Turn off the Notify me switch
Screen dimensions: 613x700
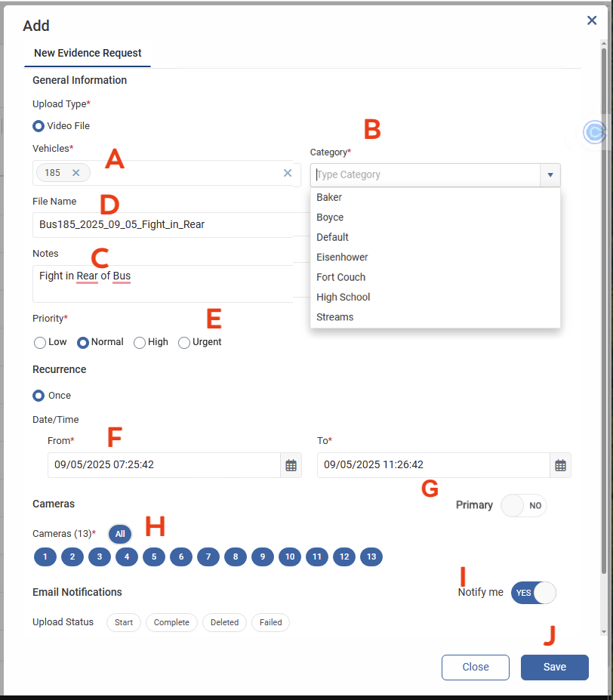pos(533,593)
